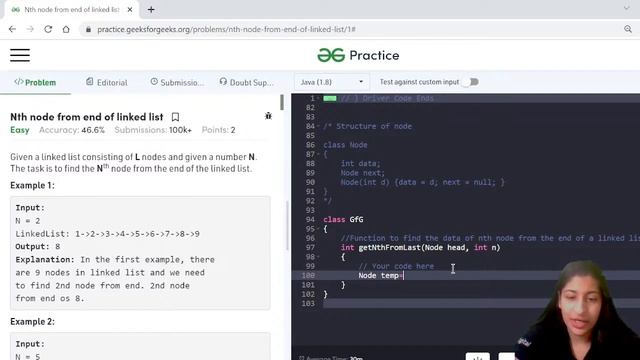Click the getNthFromLast function signature
The height and width of the screenshot is (360, 640).
pos(420,247)
